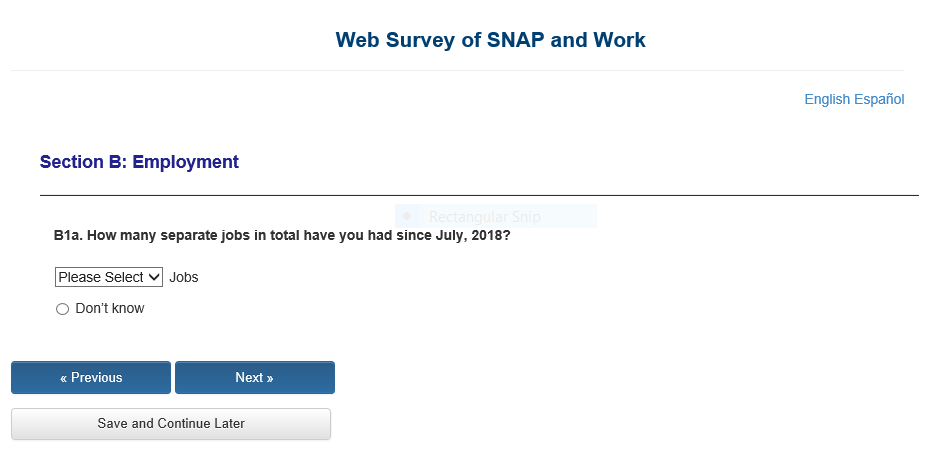Switch survey language to English

[x=827, y=99]
